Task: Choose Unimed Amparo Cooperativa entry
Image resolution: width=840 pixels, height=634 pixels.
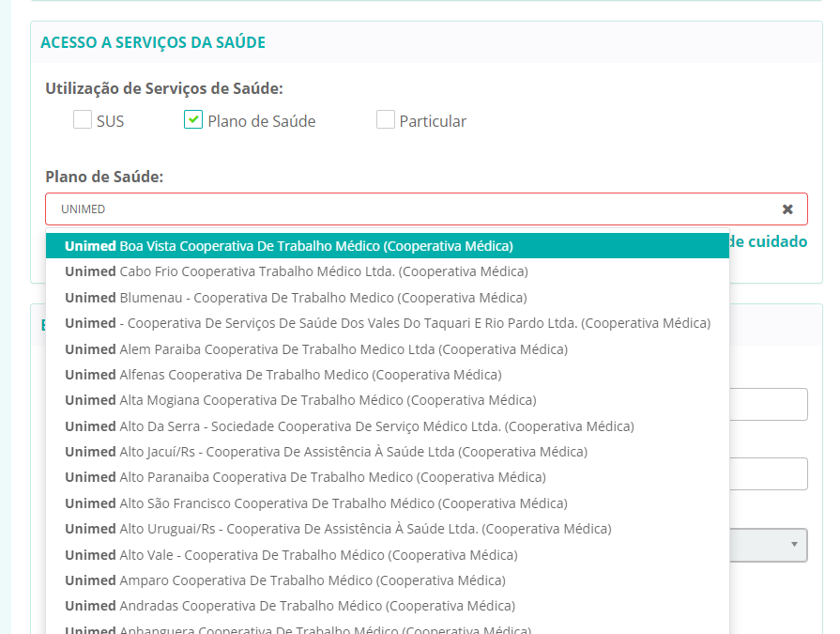Action: tap(284, 580)
